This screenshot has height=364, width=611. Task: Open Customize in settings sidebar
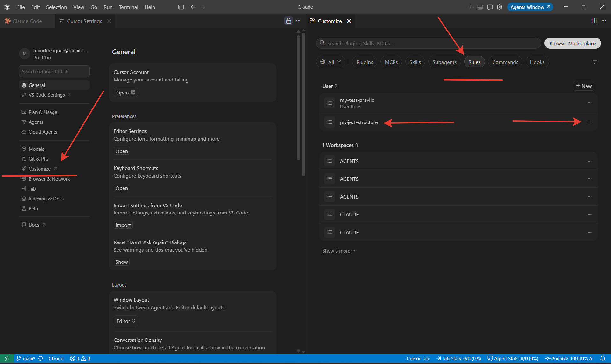39,169
